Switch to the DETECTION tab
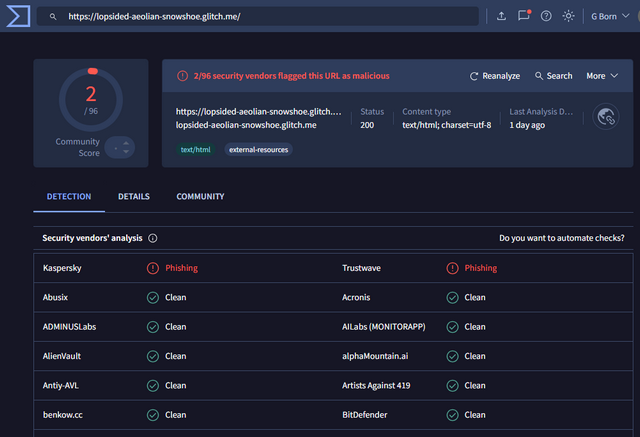The image size is (640, 437). pos(69,197)
